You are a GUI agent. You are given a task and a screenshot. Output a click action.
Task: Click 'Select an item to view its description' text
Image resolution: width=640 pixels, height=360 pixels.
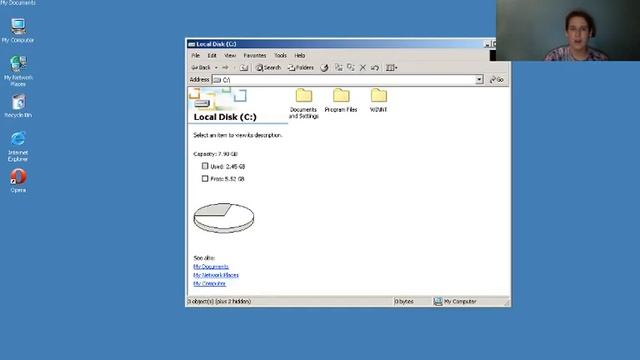[x=238, y=135]
